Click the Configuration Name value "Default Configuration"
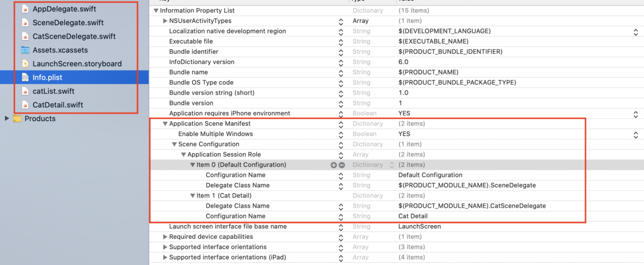The width and height of the screenshot is (644, 265). coord(430,175)
